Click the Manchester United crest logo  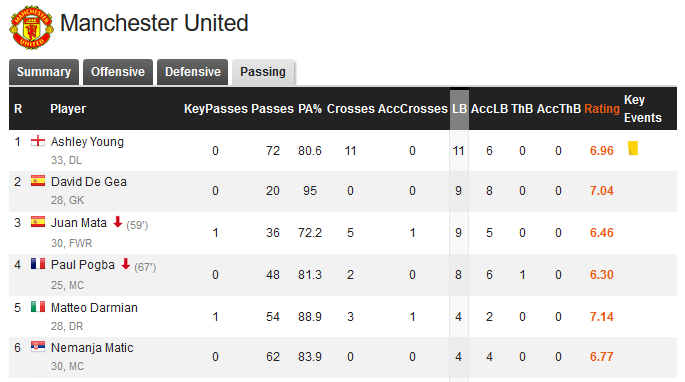click(31, 28)
